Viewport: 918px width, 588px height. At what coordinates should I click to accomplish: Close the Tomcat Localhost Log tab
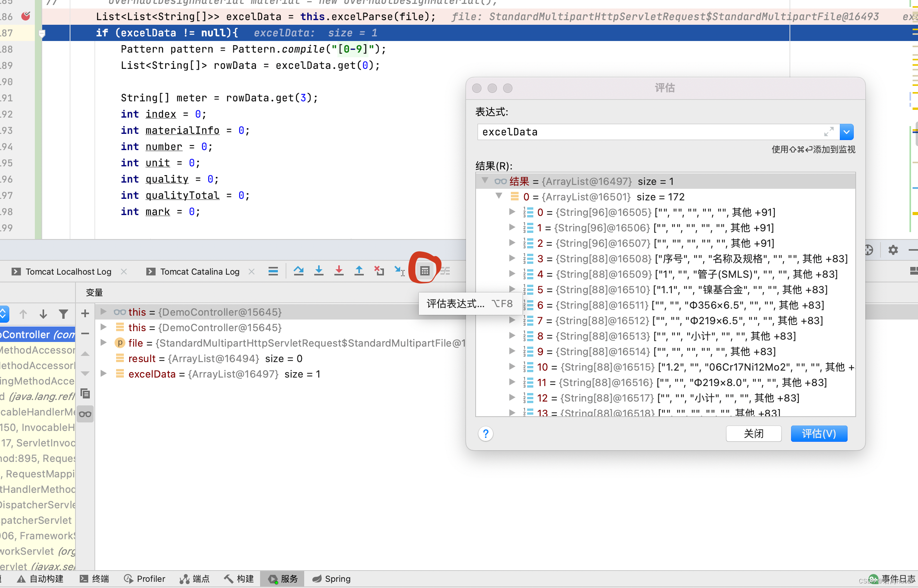[x=124, y=272]
